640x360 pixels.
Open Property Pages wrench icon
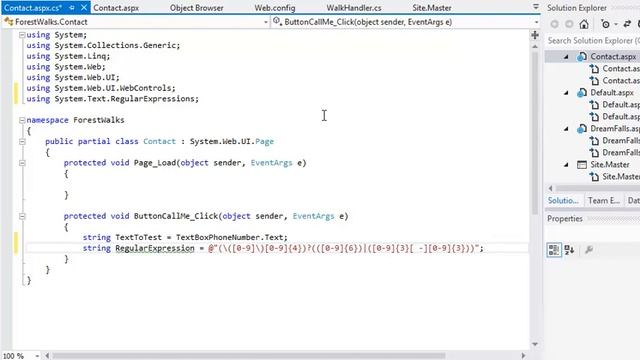point(589,249)
